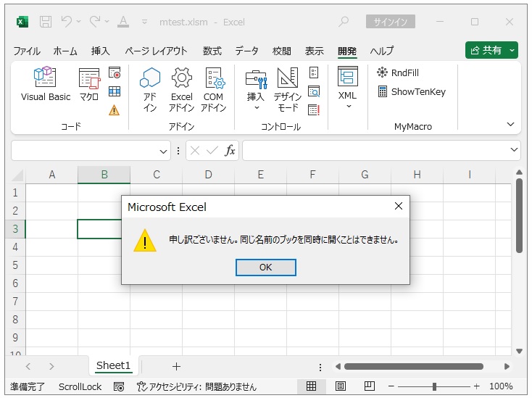Expand the XML group
Viewport: 532px width, 398px height.
348,88
